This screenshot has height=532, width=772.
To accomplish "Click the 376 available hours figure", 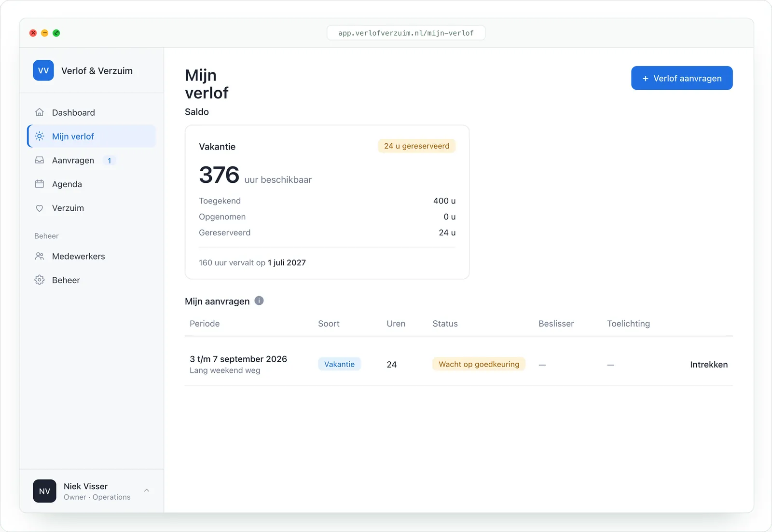I will (219, 175).
